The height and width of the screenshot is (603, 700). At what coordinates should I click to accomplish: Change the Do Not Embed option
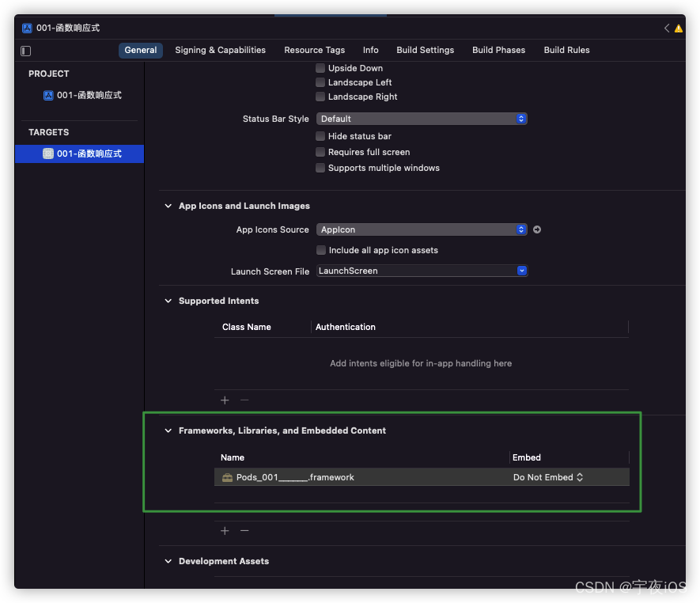pos(548,477)
